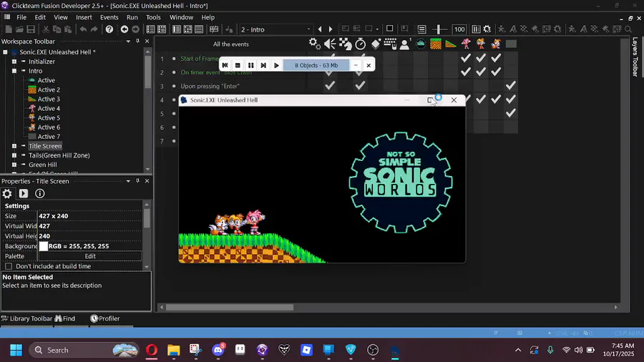The width and height of the screenshot is (644, 362).
Task: Click the Create new objects icon
Action: click(376, 44)
